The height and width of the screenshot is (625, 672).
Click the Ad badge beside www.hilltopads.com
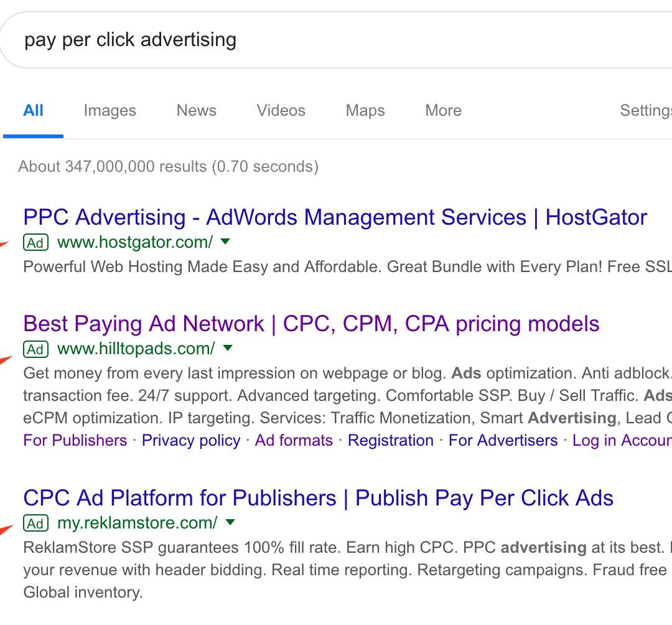(35, 349)
